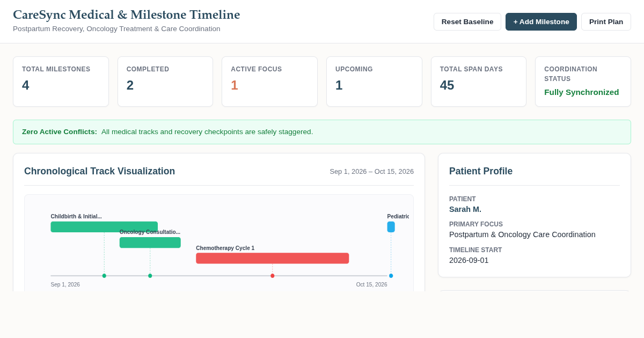Select the blue Pediatric milestone bar
644x338 pixels.
tap(391, 227)
